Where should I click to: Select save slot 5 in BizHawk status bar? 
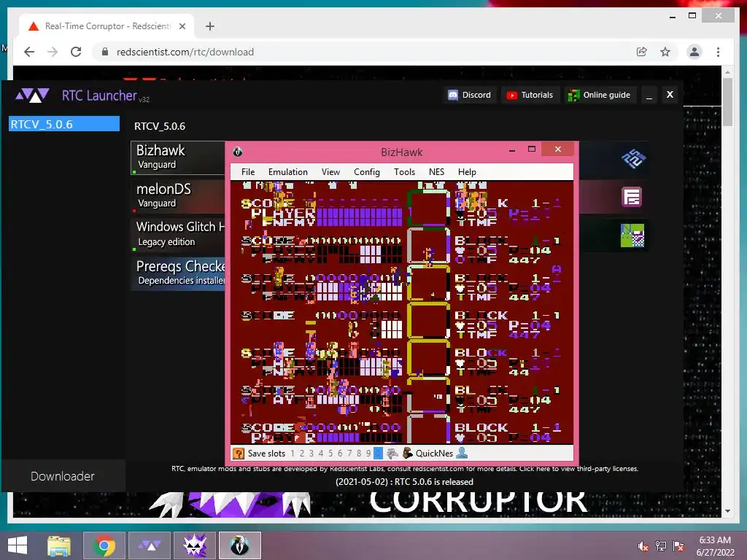click(x=330, y=454)
